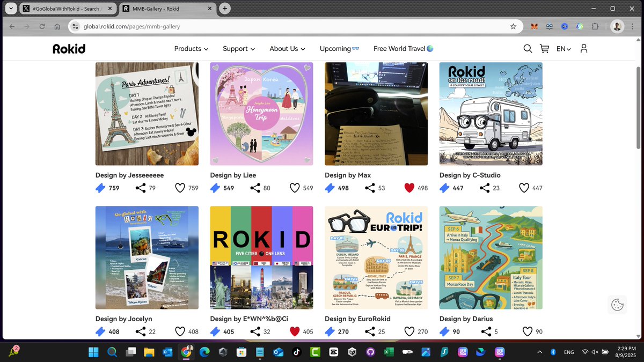Open Windows Start menu

(93, 352)
